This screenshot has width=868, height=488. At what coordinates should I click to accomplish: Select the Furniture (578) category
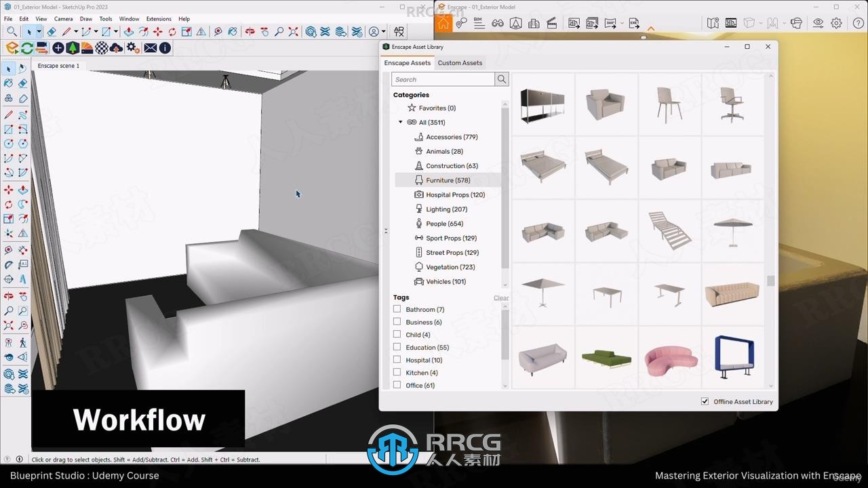pos(448,180)
